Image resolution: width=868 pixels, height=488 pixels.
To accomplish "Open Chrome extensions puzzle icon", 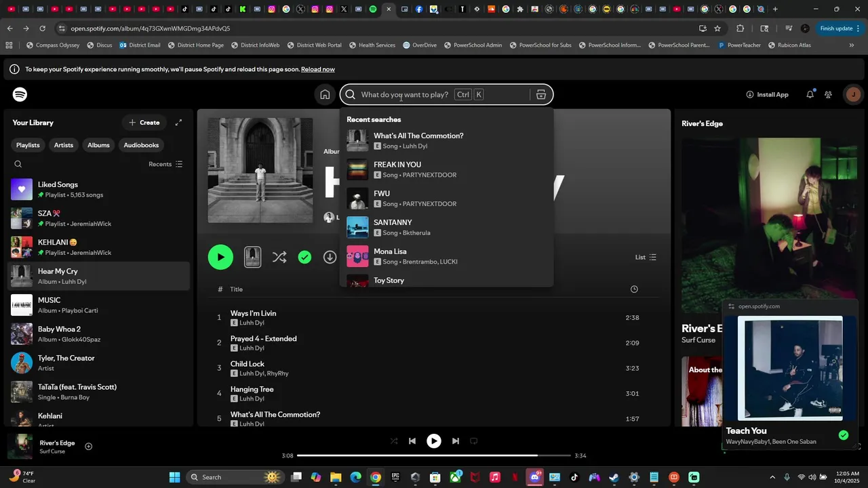I will tap(740, 28).
